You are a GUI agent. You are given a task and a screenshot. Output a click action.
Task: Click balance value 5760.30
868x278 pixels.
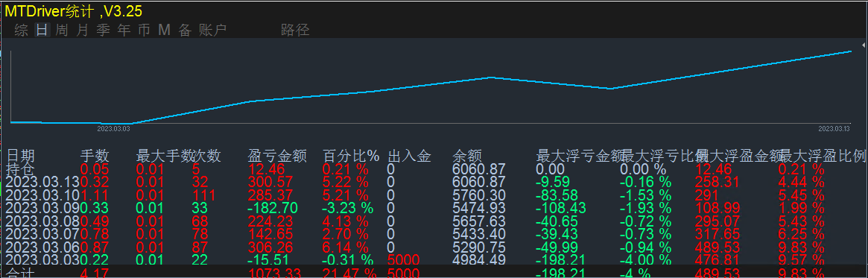(479, 195)
